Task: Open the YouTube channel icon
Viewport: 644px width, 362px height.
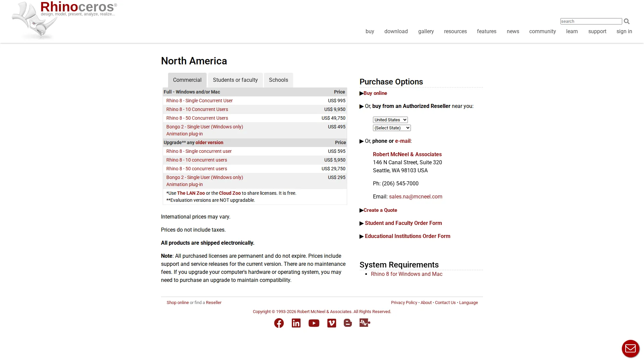Action: (314, 323)
